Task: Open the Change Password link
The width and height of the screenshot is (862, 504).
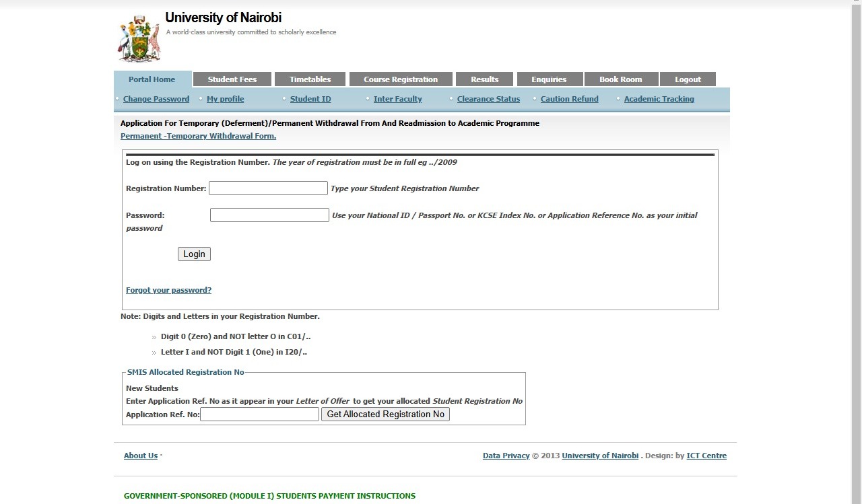Action: [156, 99]
